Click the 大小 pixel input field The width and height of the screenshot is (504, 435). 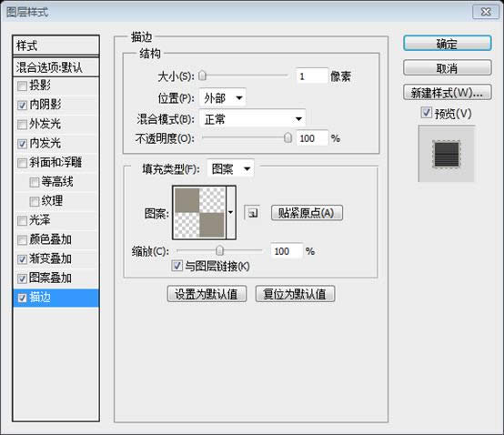[x=312, y=76]
